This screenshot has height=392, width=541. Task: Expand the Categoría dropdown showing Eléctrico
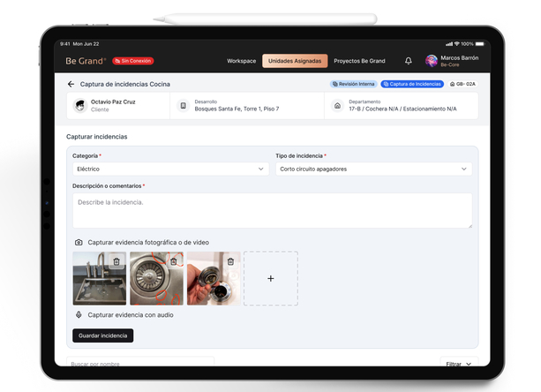pos(170,169)
